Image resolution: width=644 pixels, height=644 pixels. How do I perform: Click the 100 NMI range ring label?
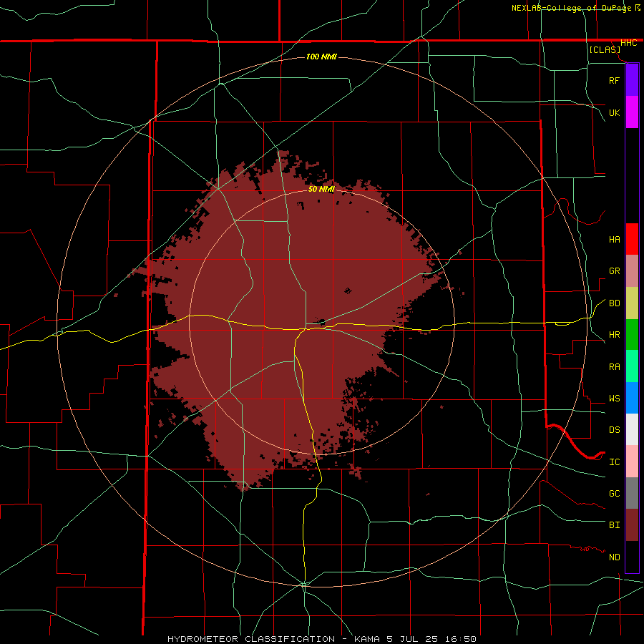pyautogui.click(x=321, y=57)
